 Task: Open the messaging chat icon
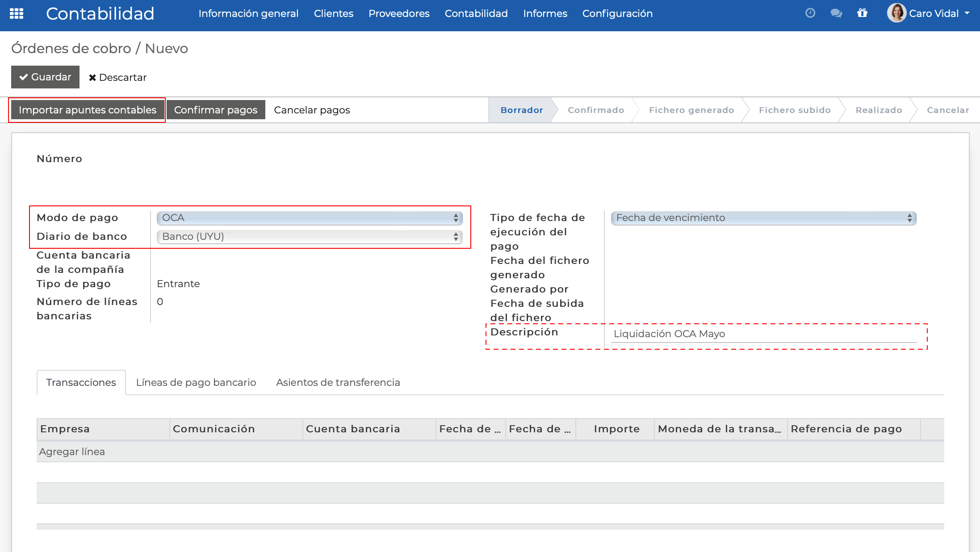coord(836,13)
